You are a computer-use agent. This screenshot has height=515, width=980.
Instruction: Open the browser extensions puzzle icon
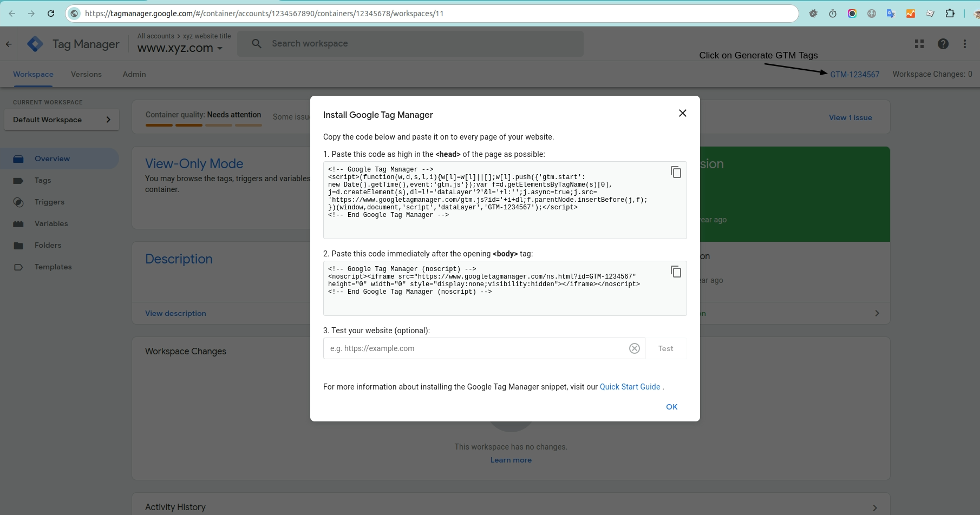pos(950,14)
